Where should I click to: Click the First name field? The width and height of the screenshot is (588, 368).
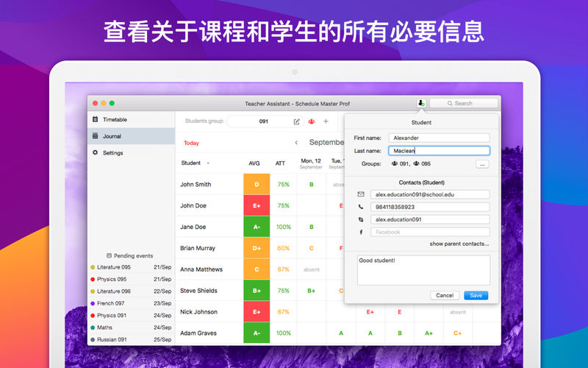439,138
